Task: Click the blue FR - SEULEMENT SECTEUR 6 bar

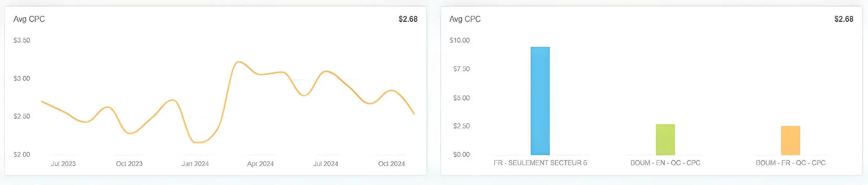Action: pyautogui.click(x=540, y=101)
